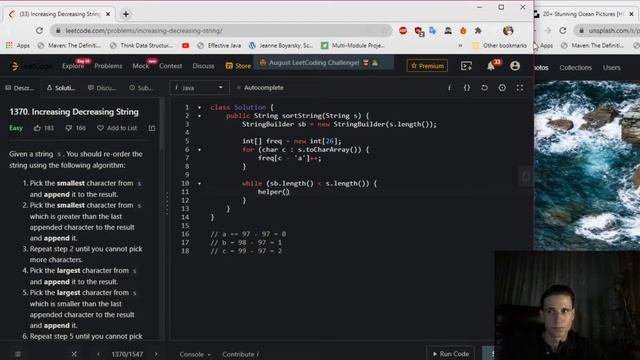Show editor info icon
640x360 pixels.
click(x=449, y=88)
